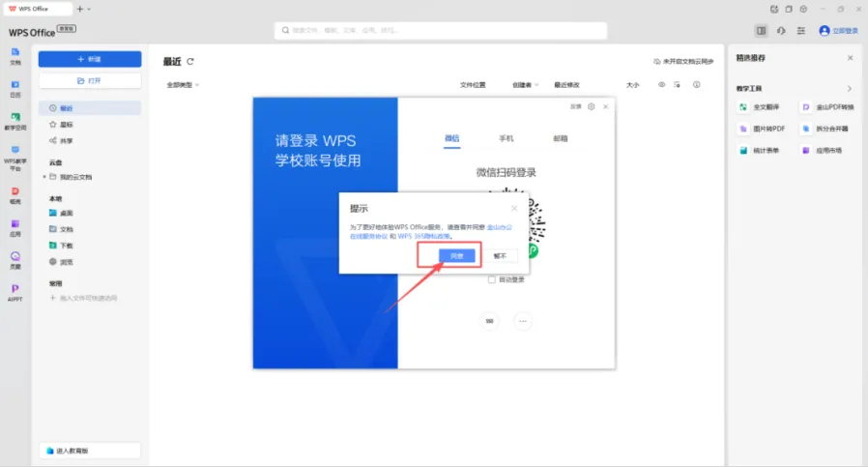Click 文件位置 column header

(x=473, y=85)
